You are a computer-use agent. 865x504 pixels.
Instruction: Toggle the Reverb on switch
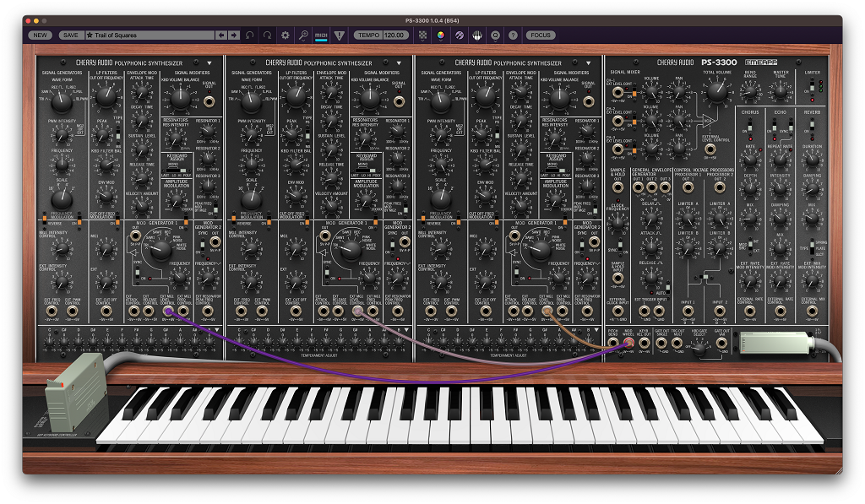[x=812, y=127]
